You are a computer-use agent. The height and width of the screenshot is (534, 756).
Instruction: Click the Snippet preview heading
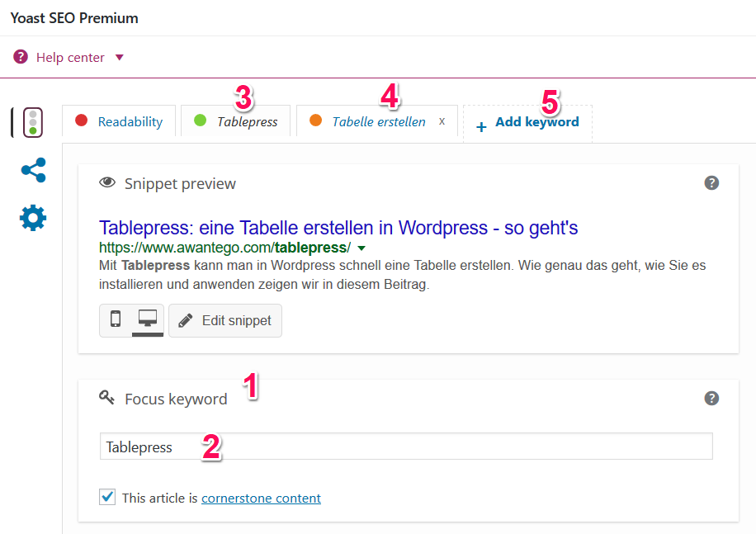coord(180,183)
